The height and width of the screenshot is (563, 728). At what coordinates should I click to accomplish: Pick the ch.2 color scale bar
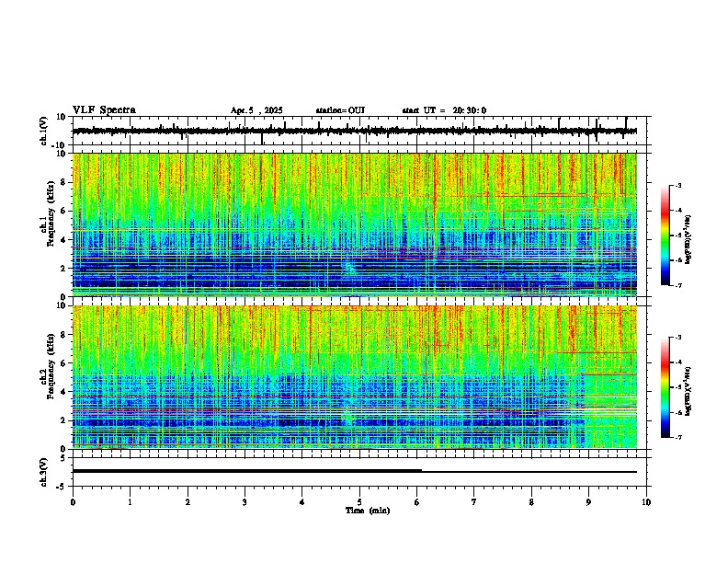(x=665, y=387)
